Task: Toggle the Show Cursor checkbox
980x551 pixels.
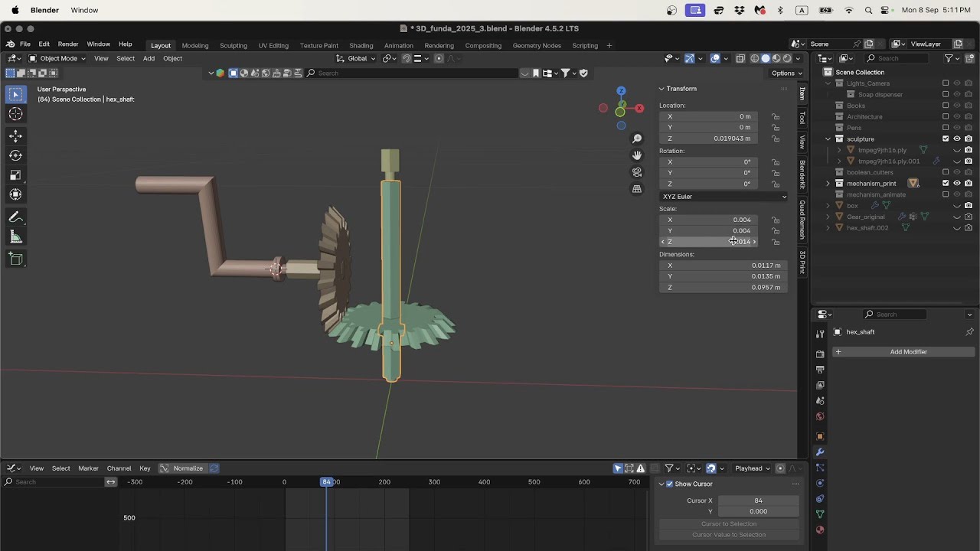Action: click(x=669, y=484)
